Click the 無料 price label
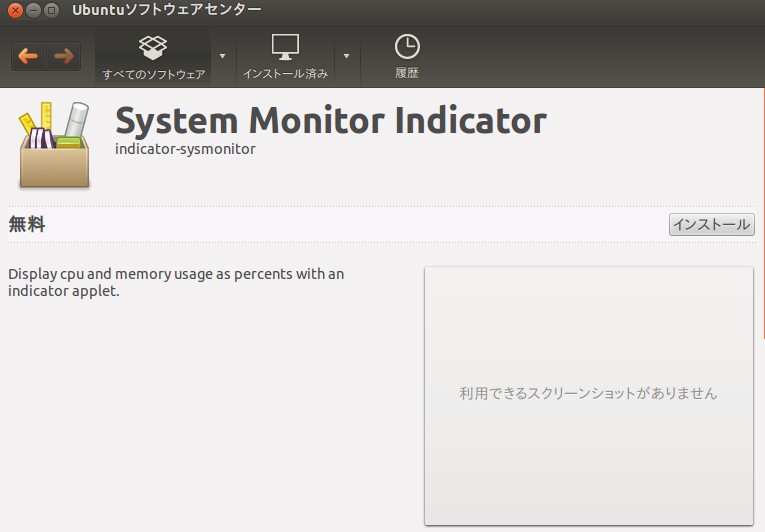This screenshot has width=765, height=532. 27,225
